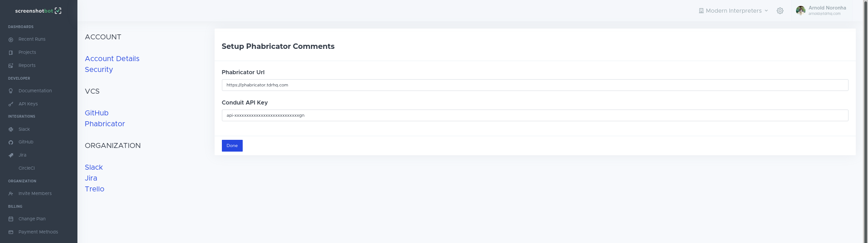This screenshot has width=868, height=243.
Task: Click the Reports sidebar icon
Action: [x=11, y=66]
